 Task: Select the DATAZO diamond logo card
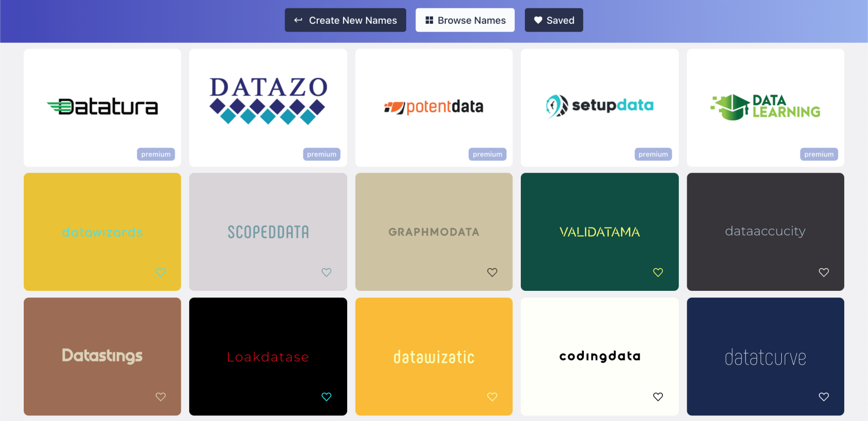268,108
